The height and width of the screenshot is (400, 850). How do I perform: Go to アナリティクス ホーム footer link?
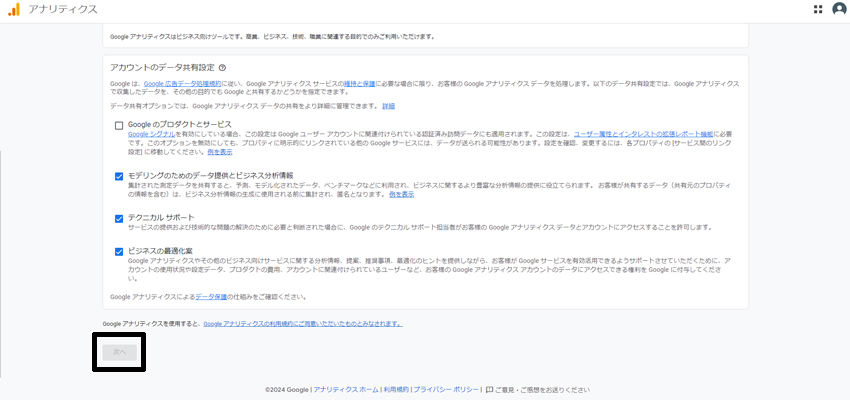(346, 389)
